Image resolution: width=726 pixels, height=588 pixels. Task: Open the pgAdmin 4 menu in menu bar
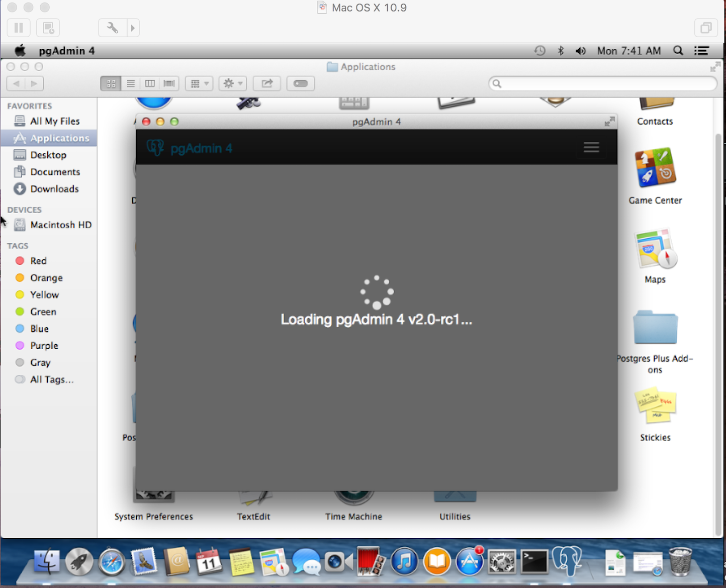66,51
